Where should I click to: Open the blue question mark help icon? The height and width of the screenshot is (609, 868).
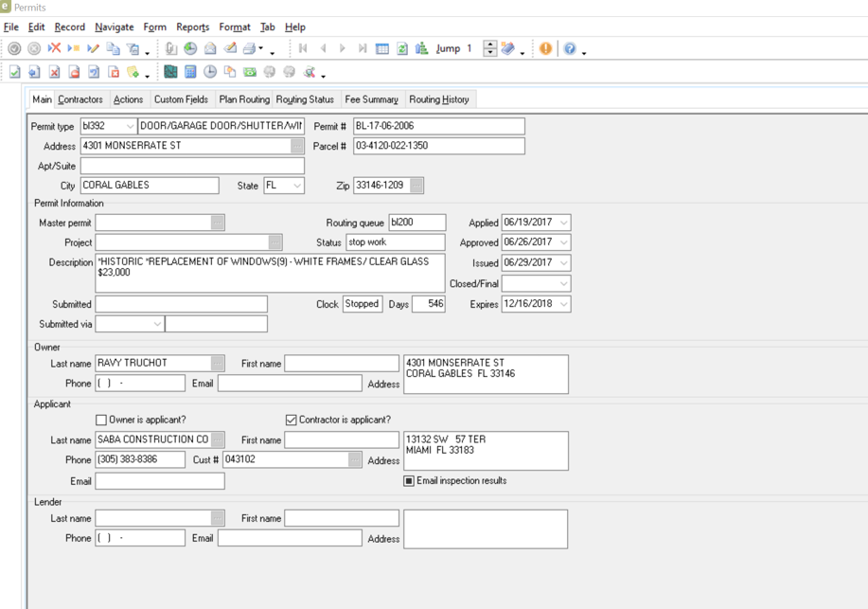click(x=569, y=48)
